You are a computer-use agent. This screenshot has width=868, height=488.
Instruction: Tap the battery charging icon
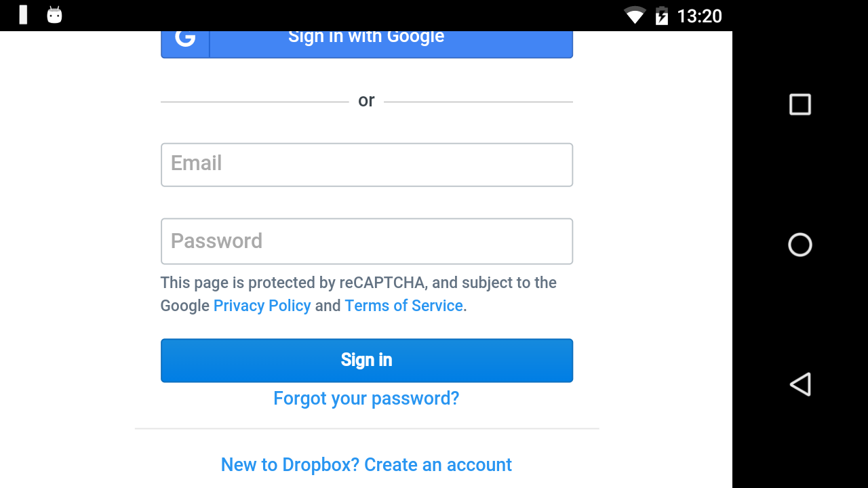(x=660, y=16)
